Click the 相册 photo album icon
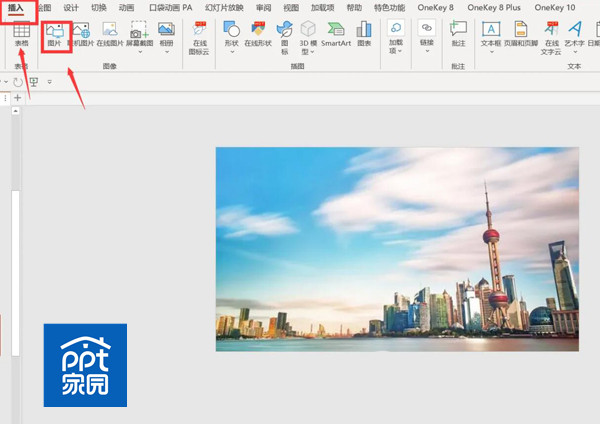The image size is (600, 424). coord(166,29)
